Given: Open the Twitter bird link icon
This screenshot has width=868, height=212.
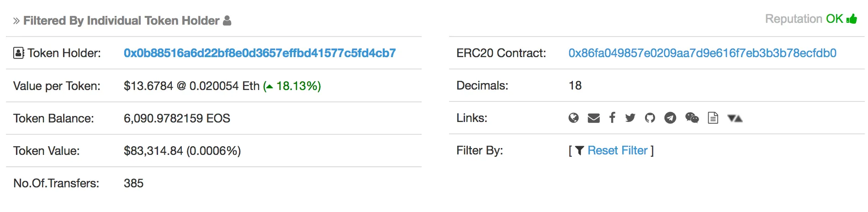Looking at the screenshot, I should (x=630, y=118).
